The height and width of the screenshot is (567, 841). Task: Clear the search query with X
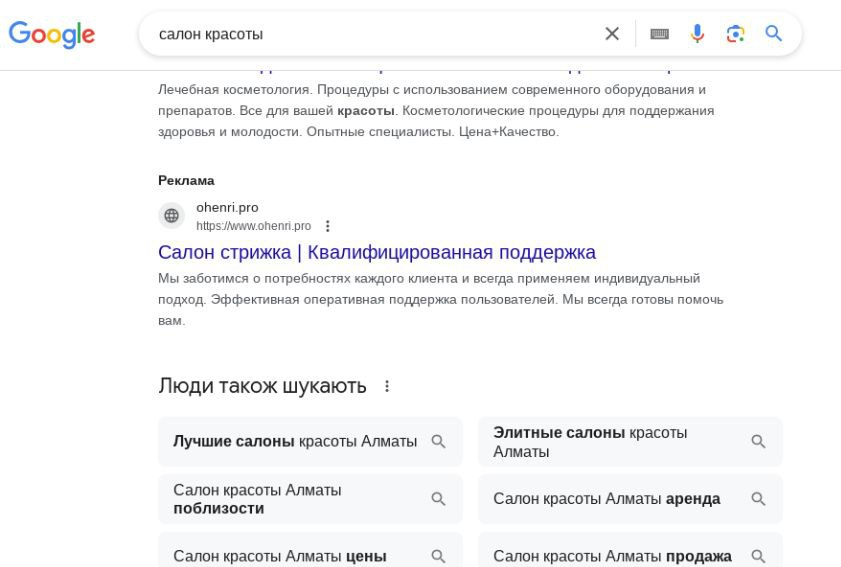click(x=612, y=34)
